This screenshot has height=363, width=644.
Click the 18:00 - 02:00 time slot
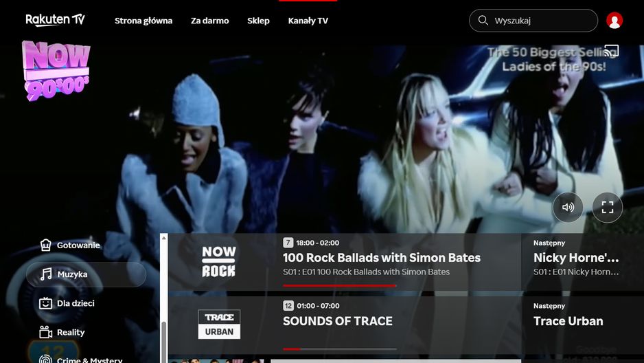point(318,243)
